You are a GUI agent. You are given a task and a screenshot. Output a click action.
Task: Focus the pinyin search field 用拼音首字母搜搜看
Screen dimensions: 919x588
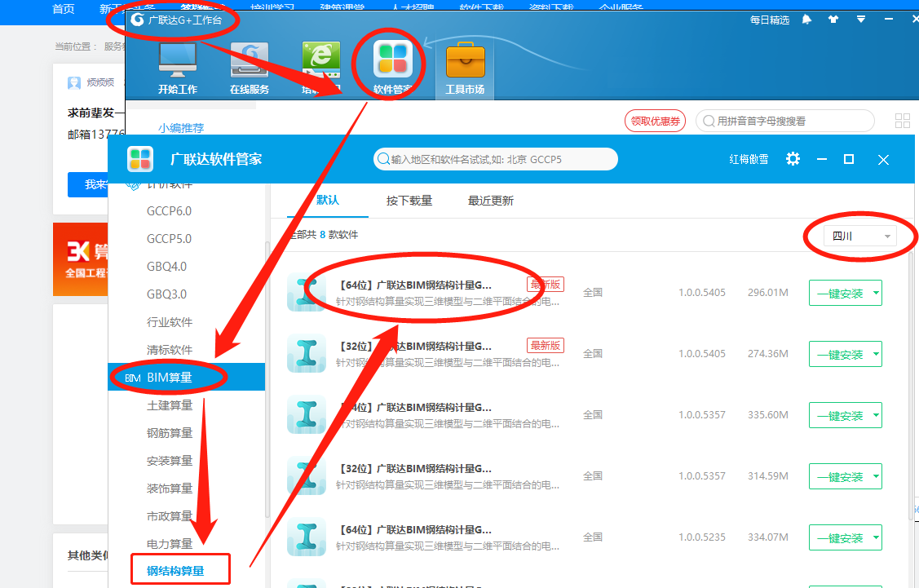(784, 121)
